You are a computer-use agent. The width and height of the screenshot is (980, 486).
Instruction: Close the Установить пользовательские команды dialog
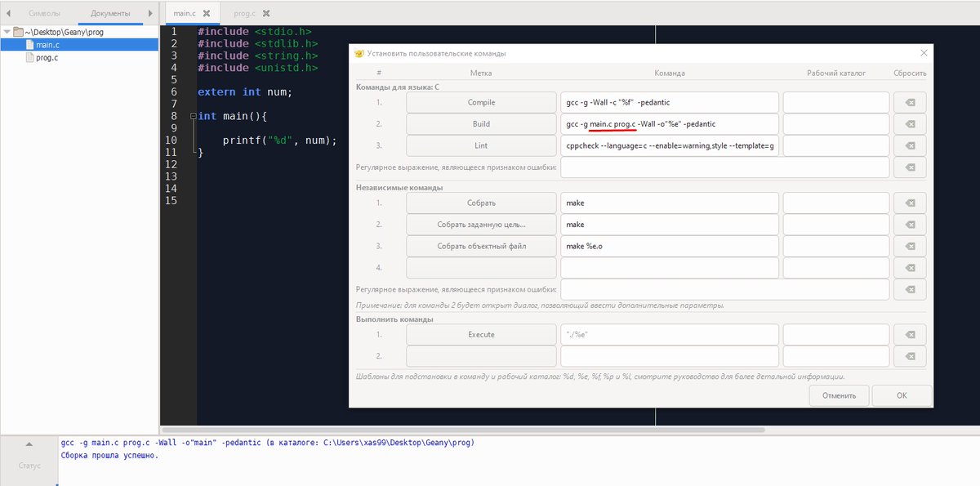click(924, 53)
